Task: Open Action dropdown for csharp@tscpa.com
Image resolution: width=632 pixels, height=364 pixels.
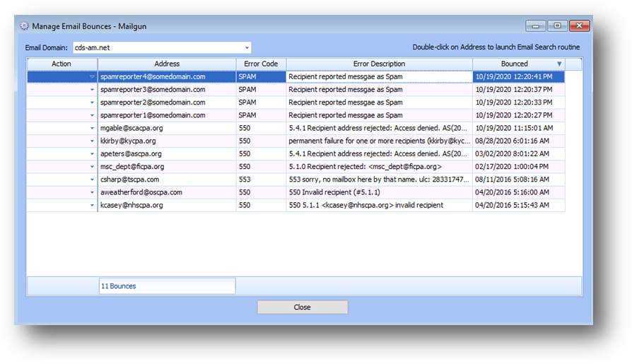Action: click(93, 180)
